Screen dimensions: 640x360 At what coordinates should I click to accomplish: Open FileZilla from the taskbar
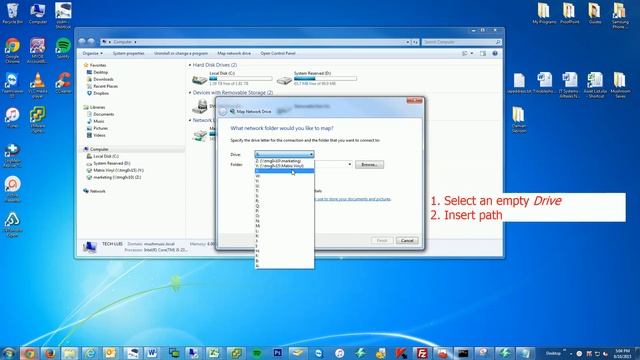pyautogui.click(x=422, y=353)
